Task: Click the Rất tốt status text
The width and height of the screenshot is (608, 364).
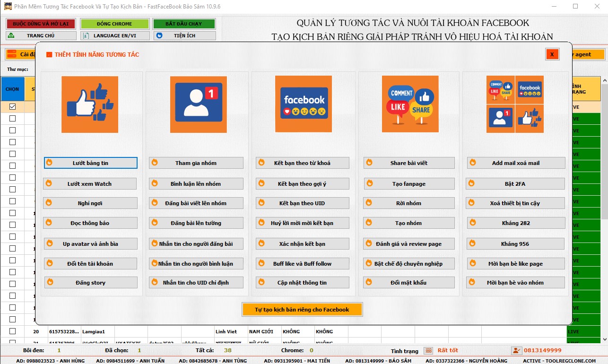Action: pos(448,350)
